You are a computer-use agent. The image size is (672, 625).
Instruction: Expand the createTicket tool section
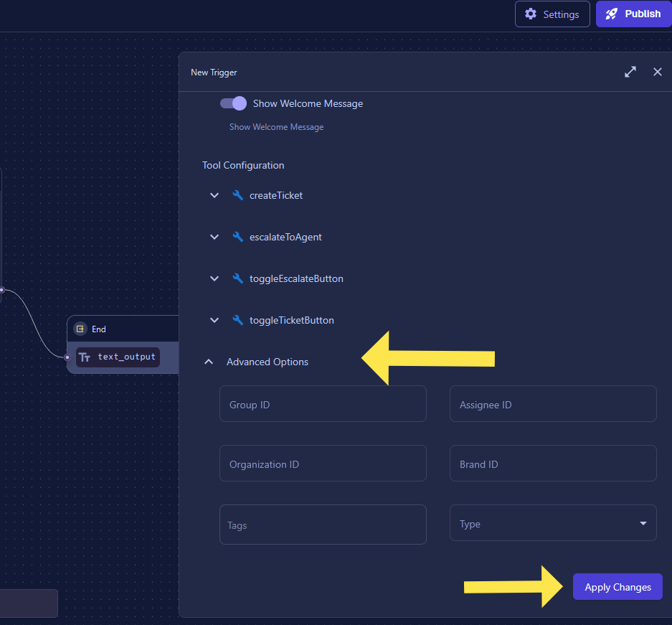(x=214, y=195)
